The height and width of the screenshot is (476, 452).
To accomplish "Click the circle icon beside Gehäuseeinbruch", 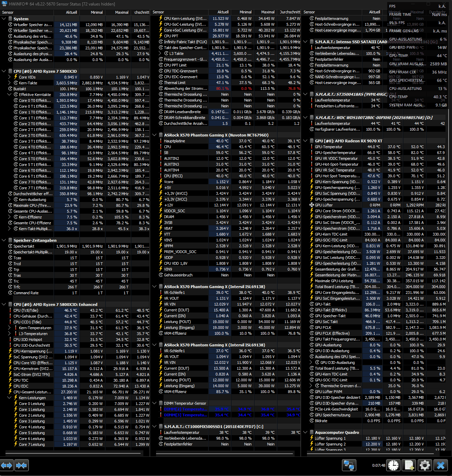I will click(161, 275).
